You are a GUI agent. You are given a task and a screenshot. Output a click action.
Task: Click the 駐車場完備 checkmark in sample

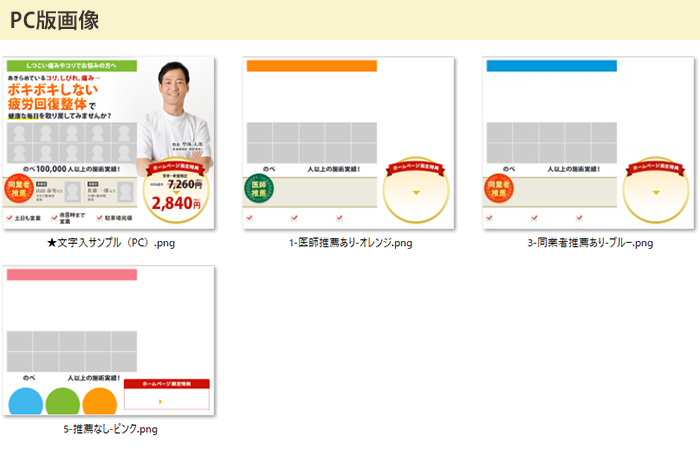click(99, 218)
